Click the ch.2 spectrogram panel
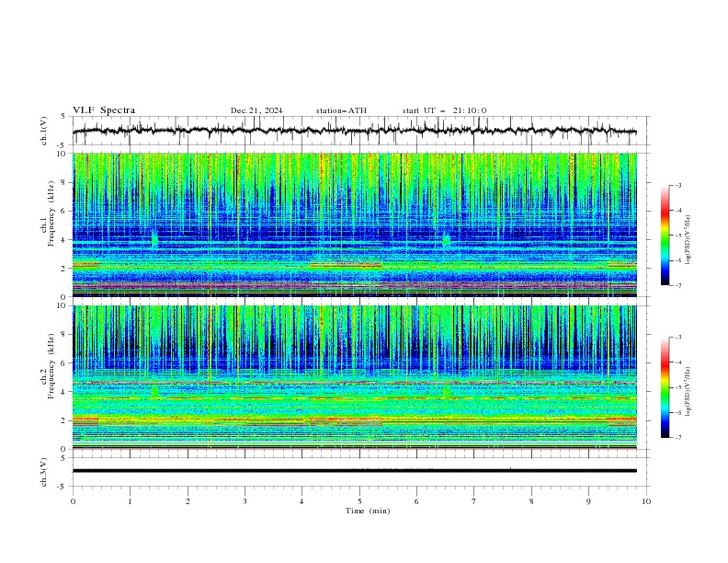Image resolution: width=728 pixels, height=563 pixels. [355, 377]
